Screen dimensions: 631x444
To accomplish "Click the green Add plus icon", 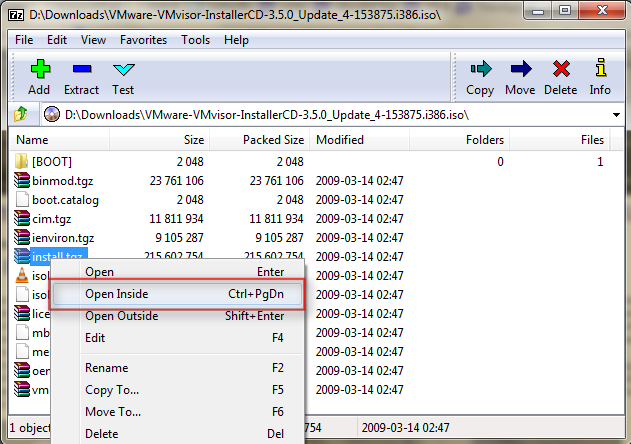I will (39, 70).
